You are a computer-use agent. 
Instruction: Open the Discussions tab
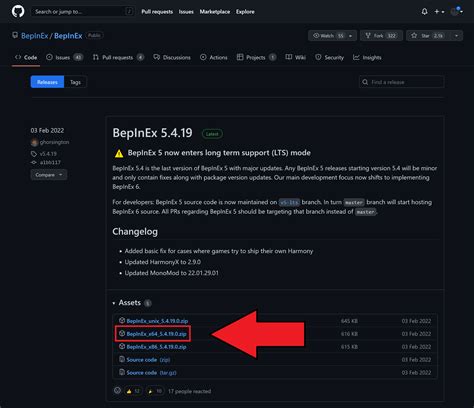click(x=172, y=57)
